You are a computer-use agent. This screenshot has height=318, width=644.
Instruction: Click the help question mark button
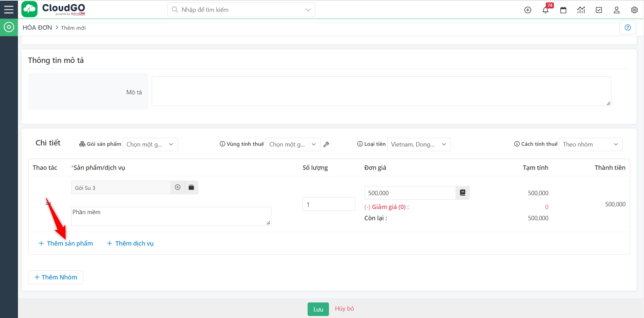coord(627,28)
